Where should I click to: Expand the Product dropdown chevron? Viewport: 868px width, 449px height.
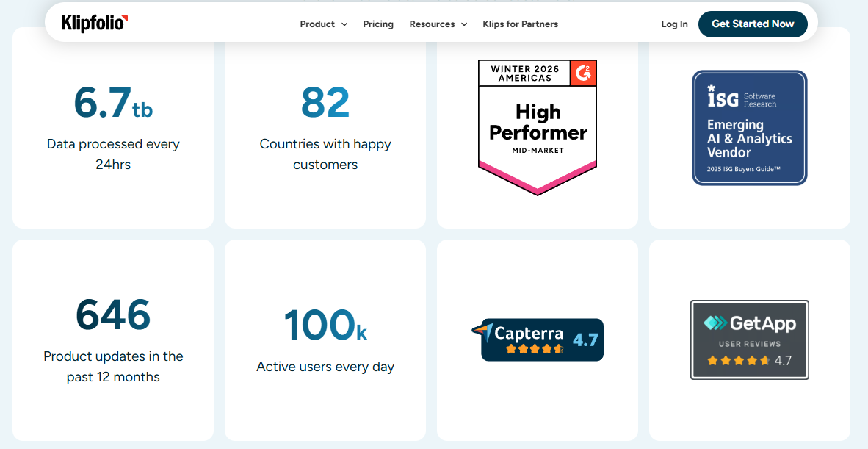(x=344, y=24)
